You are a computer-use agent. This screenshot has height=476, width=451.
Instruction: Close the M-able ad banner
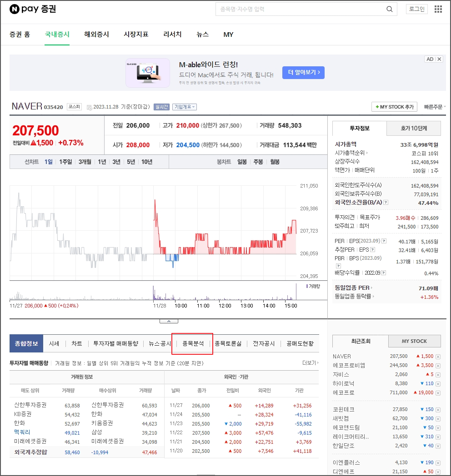439,59
